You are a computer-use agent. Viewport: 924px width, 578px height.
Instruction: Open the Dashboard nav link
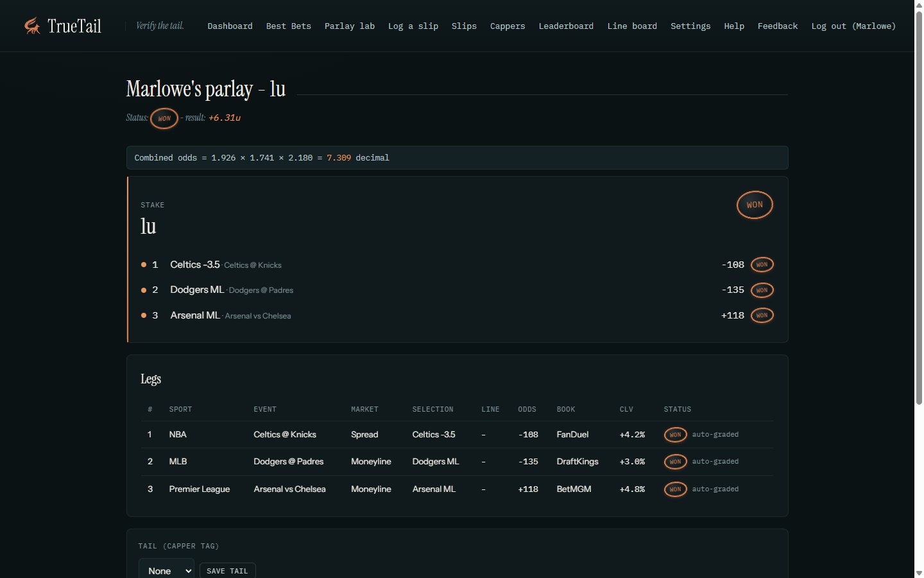(x=230, y=26)
